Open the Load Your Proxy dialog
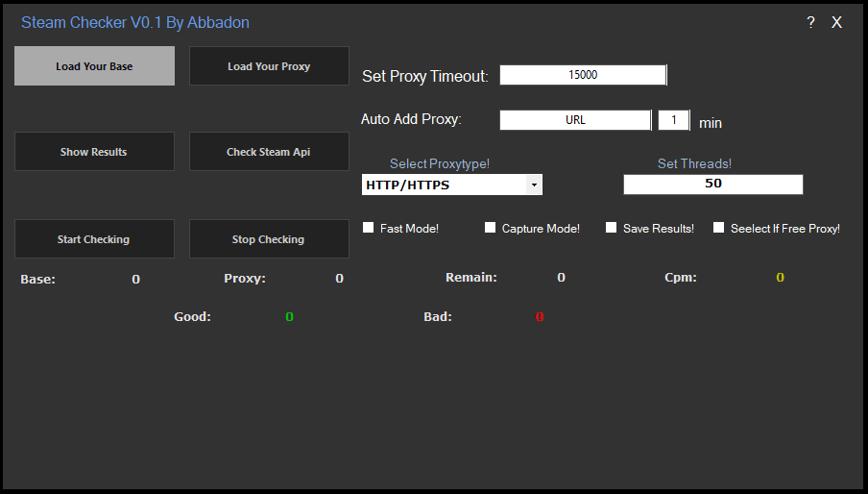The height and width of the screenshot is (494, 868). (269, 66)
